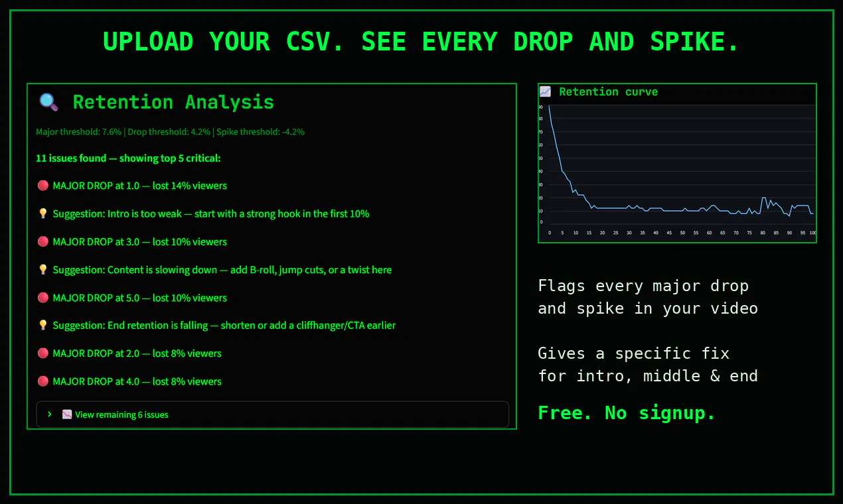Click 'MAJOR DROP at 4.0 — lost 8% viewers'

pos(137,381)
